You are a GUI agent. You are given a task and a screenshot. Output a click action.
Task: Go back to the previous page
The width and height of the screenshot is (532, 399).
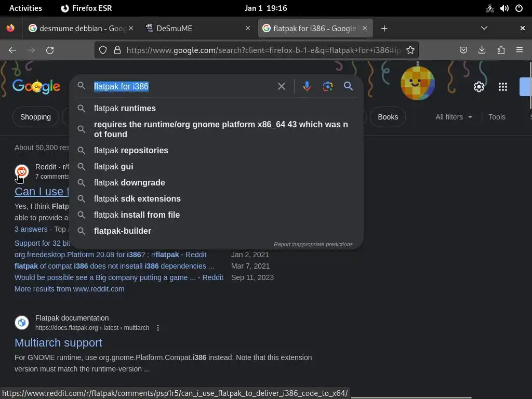pyautogui.click(x=12, y=50)
